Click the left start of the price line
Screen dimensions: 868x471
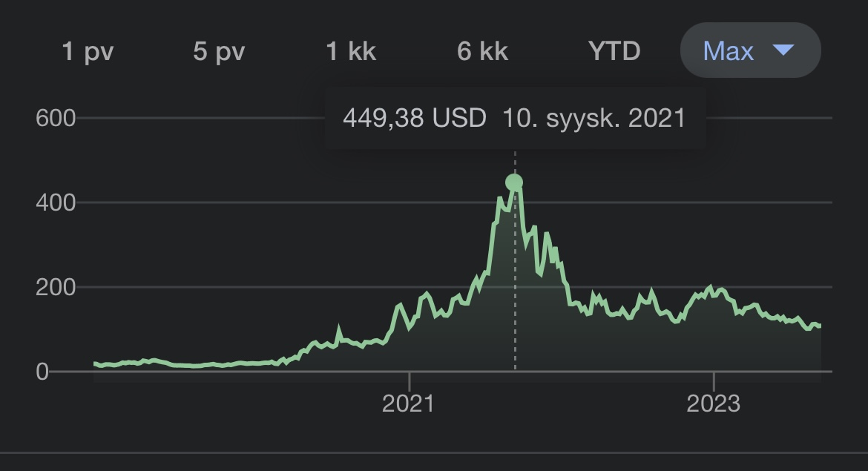click(95, 363)
